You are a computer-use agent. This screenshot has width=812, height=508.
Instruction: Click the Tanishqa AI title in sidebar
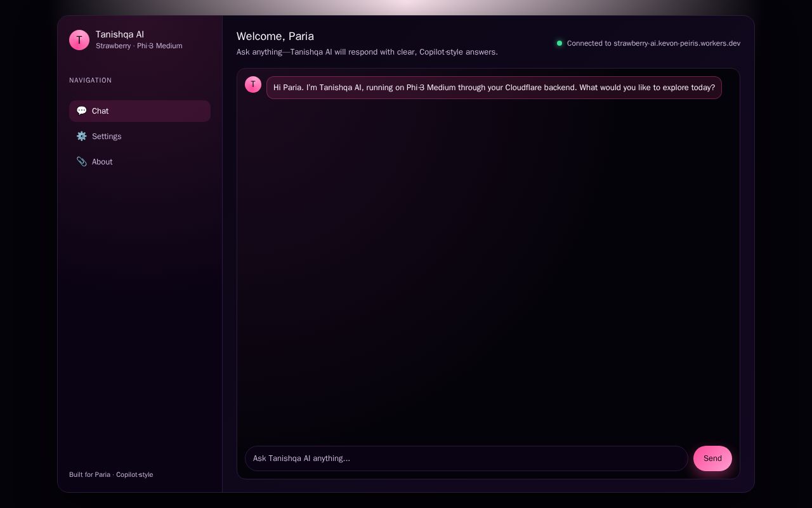120,34
